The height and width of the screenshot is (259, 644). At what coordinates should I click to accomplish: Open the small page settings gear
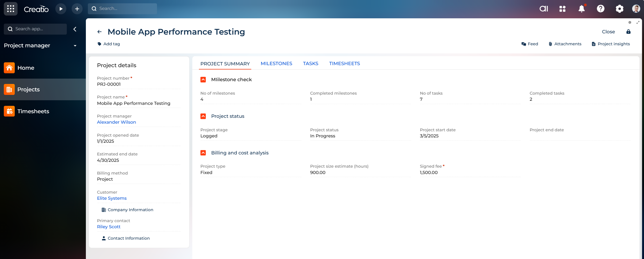630,22
